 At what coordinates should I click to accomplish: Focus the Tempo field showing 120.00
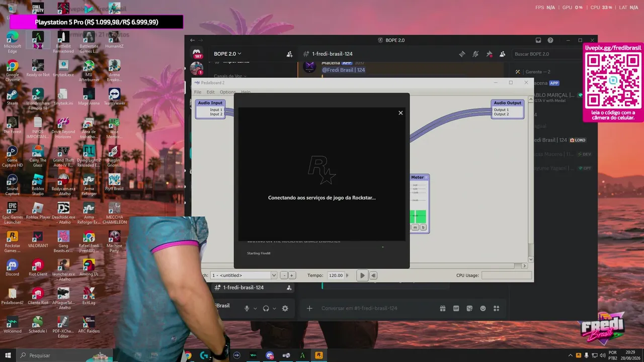[336, 276]
